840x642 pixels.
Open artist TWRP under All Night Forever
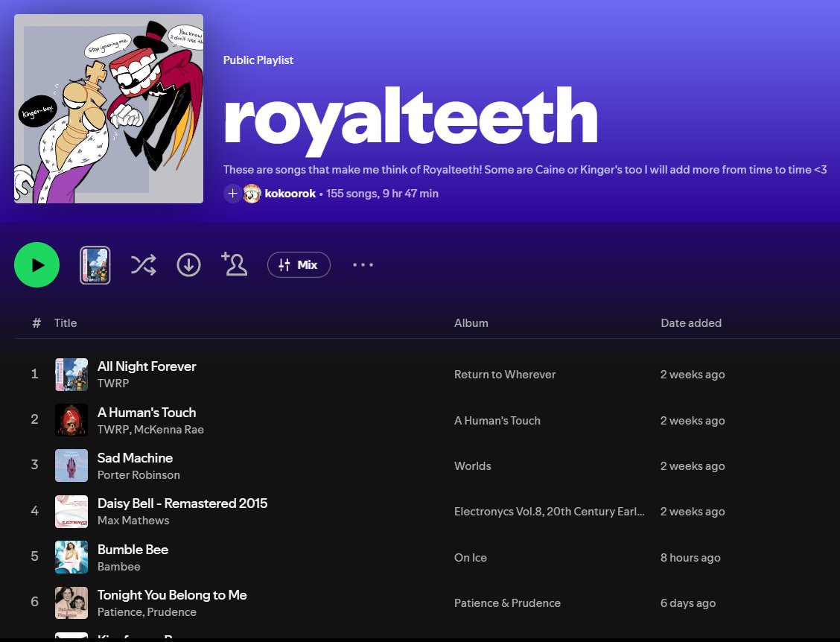coord(113,383)
